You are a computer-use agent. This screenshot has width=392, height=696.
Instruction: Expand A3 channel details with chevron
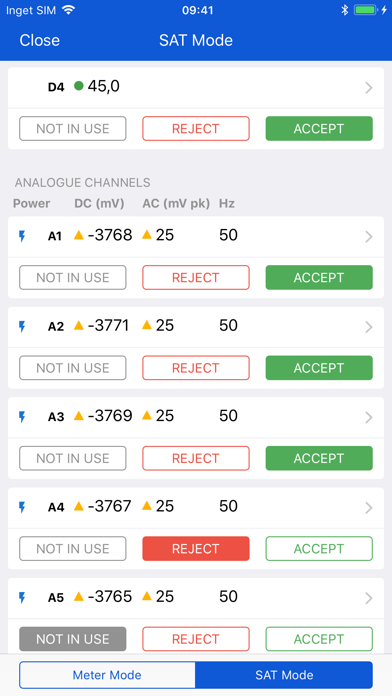point(368,418)
